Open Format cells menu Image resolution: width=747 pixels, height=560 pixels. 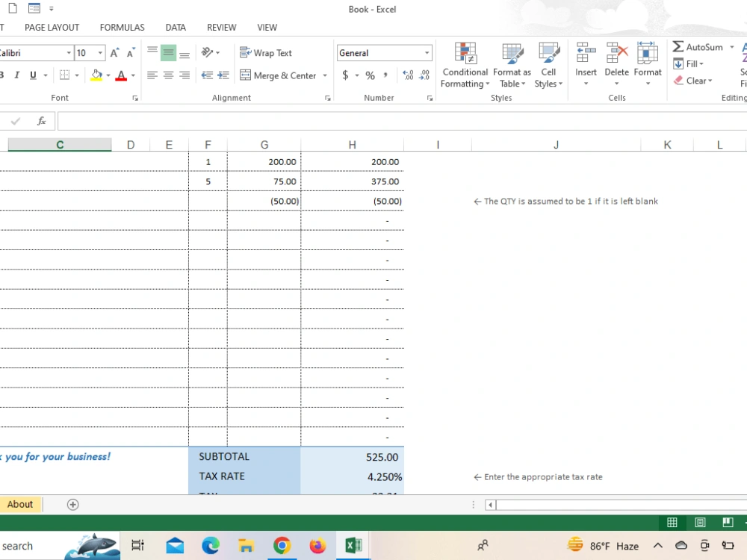[648, 64]
